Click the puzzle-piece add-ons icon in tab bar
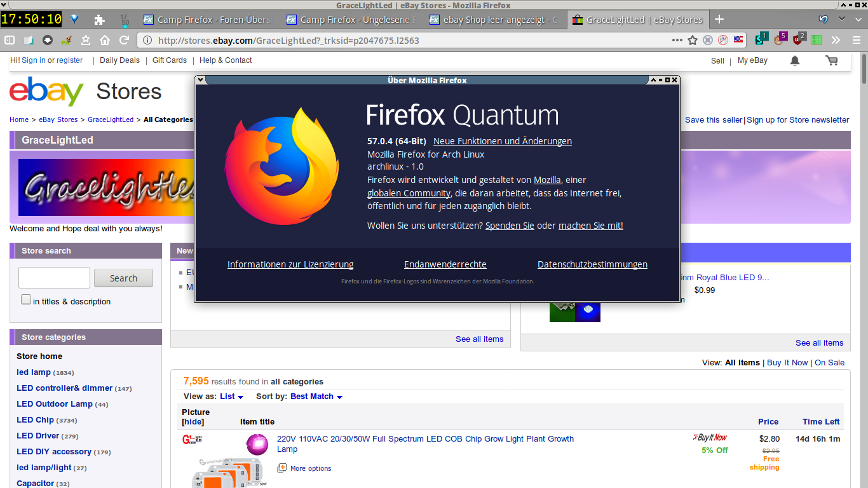868x488 pixels. (100, 20)
